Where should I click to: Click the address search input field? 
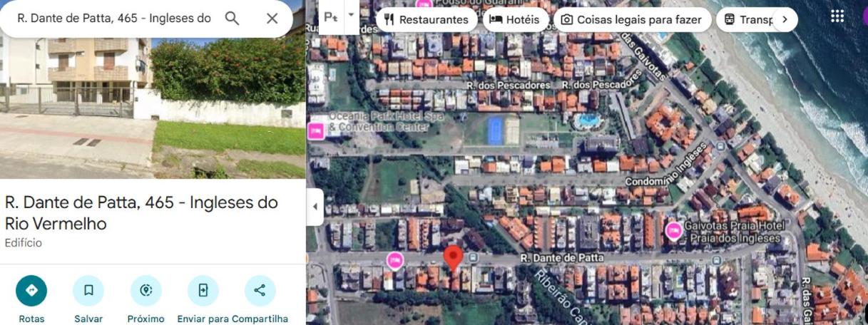point(114,19)
